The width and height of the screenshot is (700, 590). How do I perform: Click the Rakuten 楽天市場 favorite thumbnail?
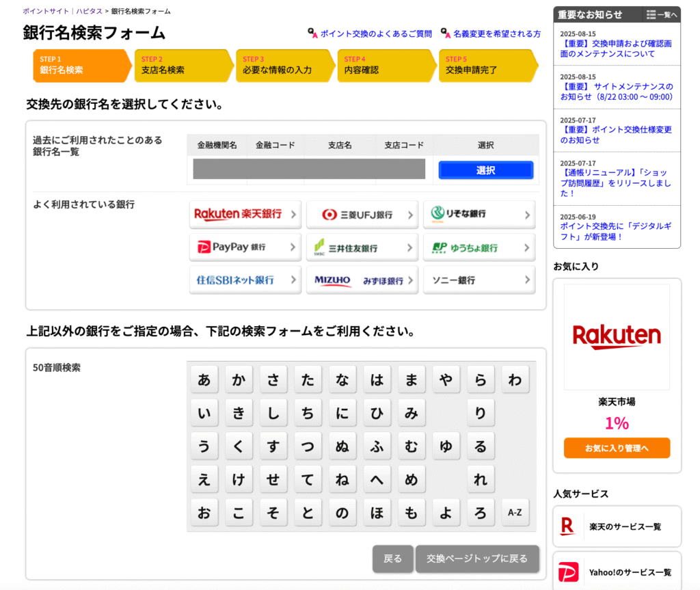coord(617,337)
